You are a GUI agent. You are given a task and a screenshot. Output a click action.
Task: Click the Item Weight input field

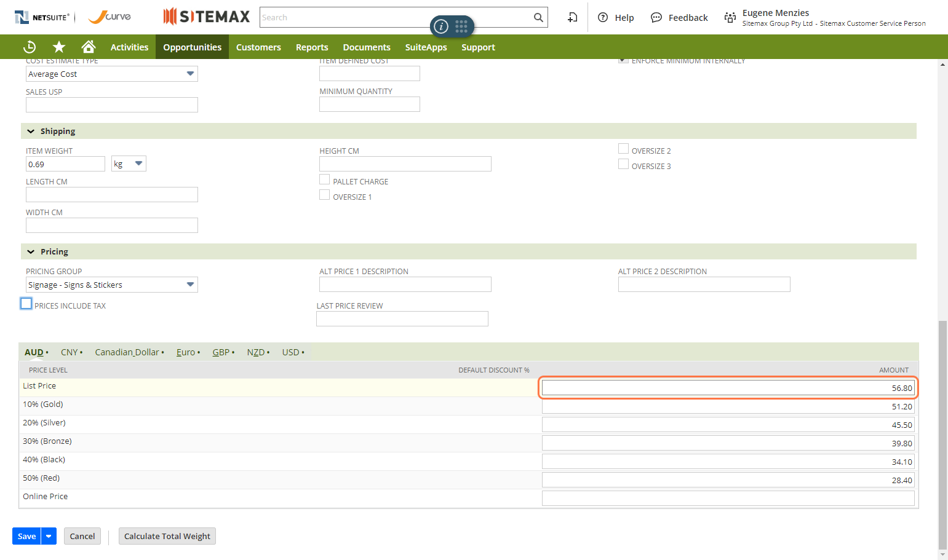tap(65, 164)
